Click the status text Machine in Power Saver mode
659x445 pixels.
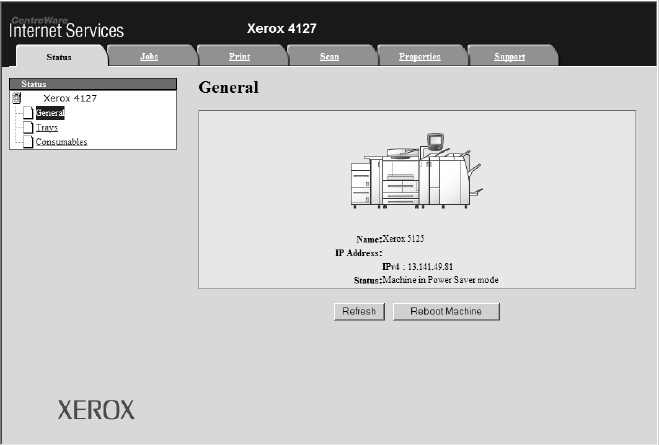point(440,280)
